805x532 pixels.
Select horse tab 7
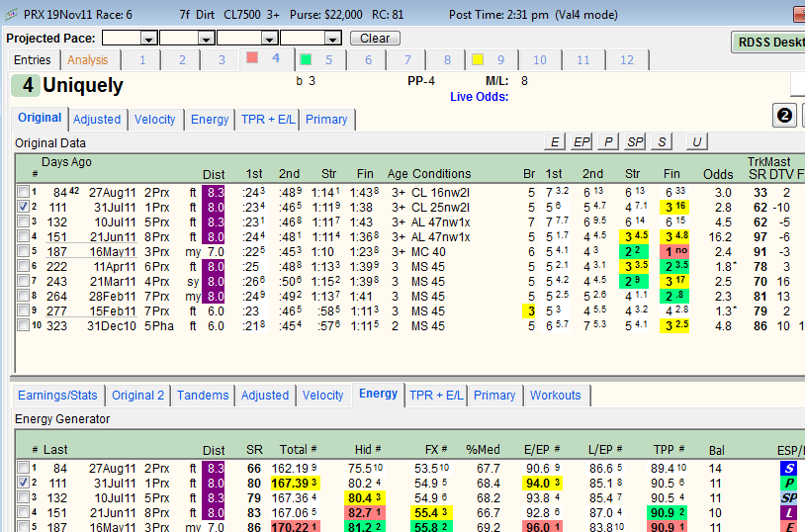pos(407,60)
